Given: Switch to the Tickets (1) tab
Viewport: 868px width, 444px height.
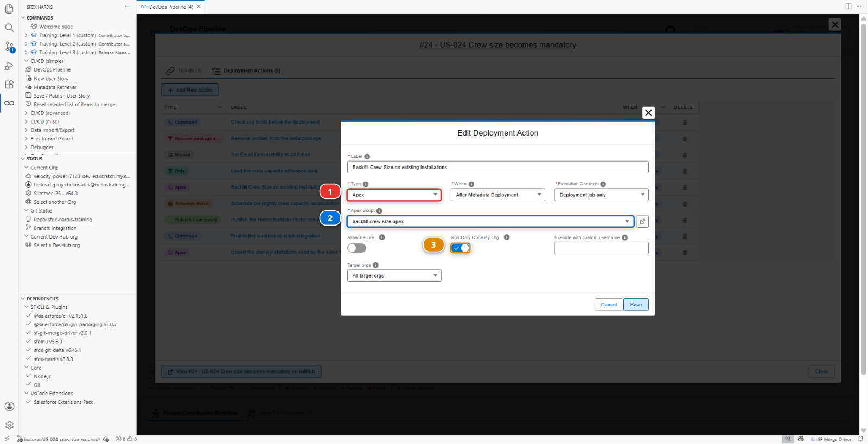Looking at the screenshot, I should tap(184, 71).
